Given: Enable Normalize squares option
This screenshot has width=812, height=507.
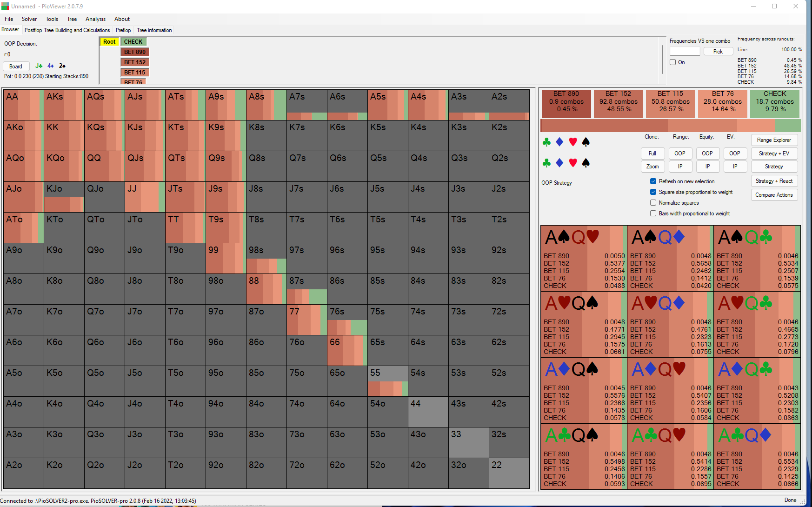Looking at the screenshot, I should [x=653, y=203].
